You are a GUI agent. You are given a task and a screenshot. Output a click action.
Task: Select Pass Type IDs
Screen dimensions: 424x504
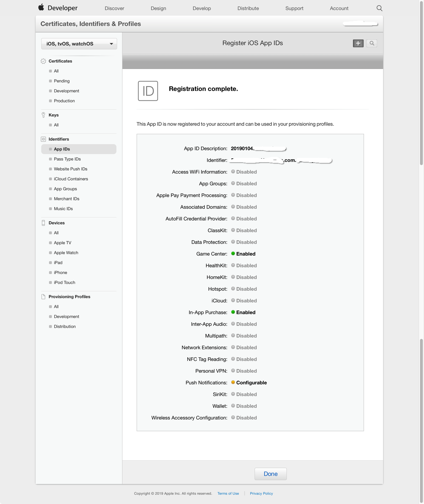point(67,159)
